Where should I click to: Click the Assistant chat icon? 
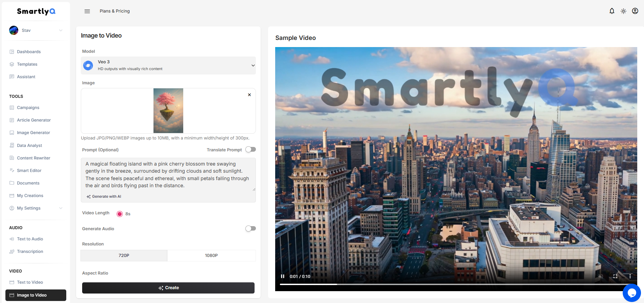12,77
